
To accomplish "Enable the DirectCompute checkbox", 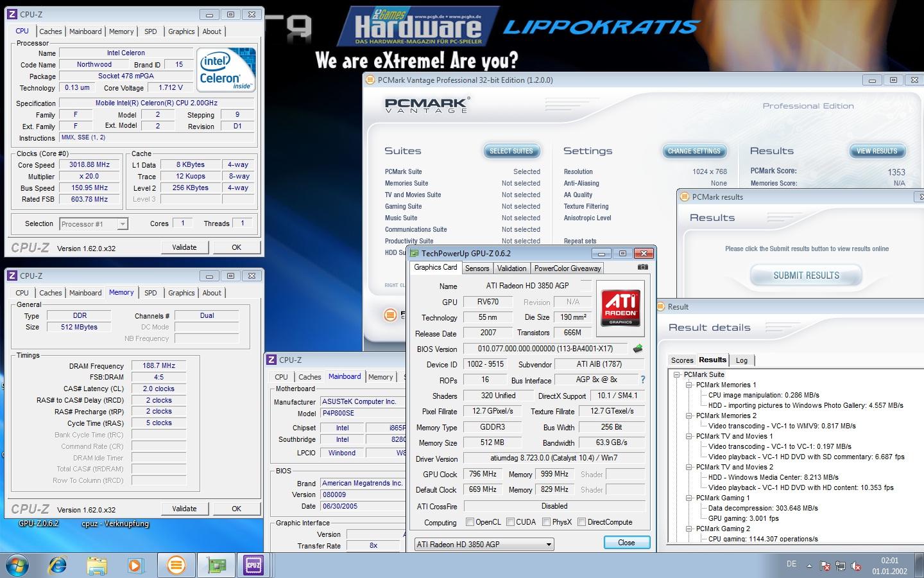I will (581, 522).
